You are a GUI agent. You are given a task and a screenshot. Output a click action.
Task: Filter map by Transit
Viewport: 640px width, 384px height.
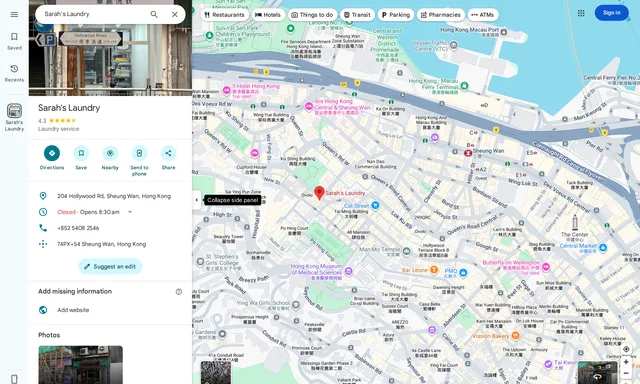click(x=357, y=15)
